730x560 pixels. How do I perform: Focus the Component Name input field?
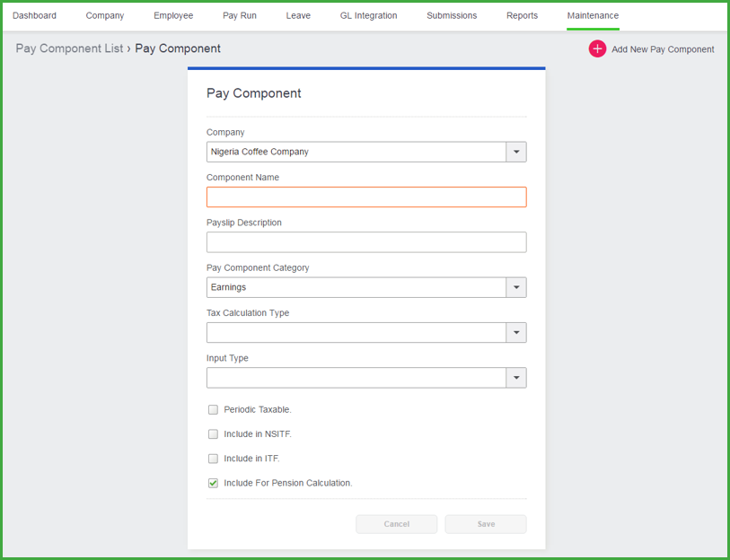click(x=366, y=197)
